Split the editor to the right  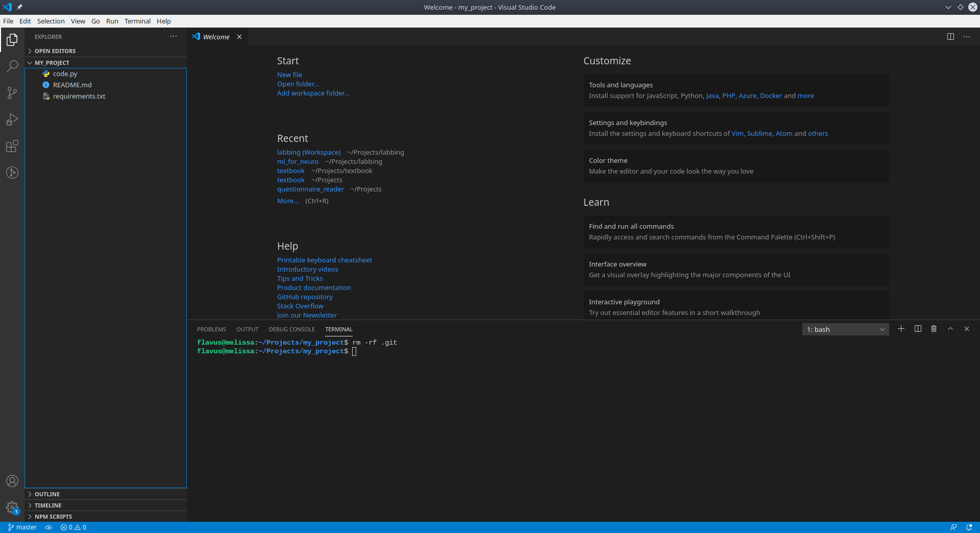point(950,37)
